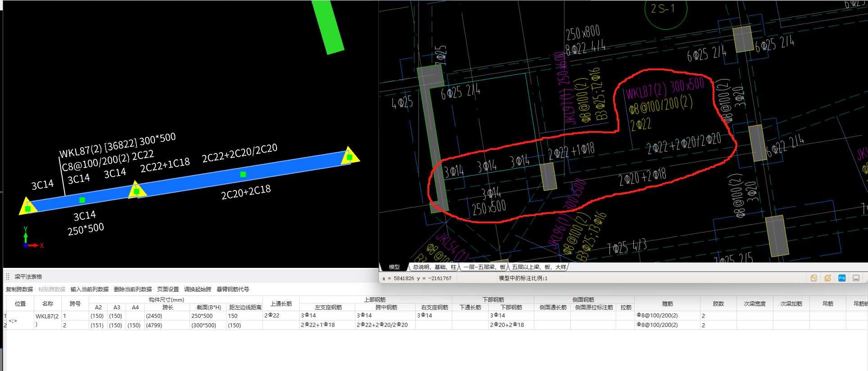Click the 截面(B*H) column header

coord(209,308)
